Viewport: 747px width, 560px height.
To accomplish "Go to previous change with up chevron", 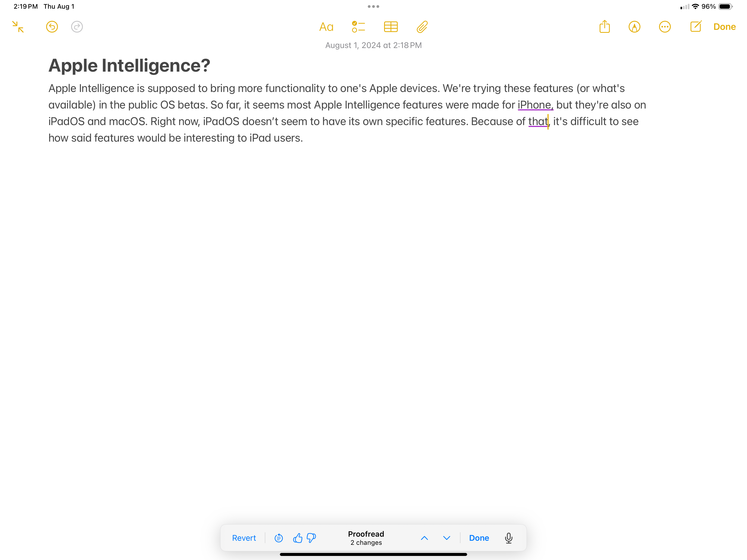I will (425, 538).
